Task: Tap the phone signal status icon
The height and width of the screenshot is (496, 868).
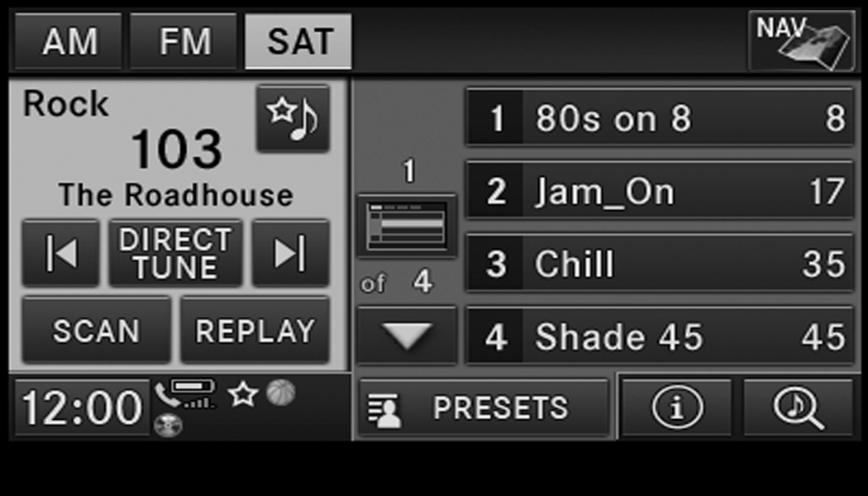Action: [185, 393]
